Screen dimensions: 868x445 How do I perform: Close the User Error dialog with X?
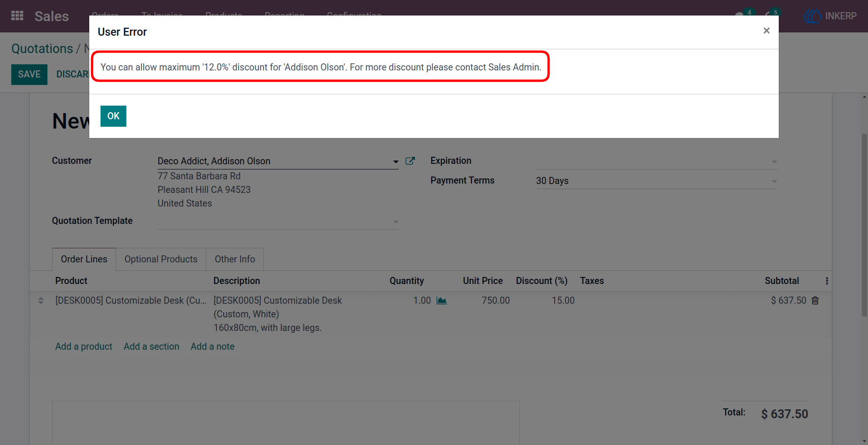pyautogui.click(x=767, y=31)
